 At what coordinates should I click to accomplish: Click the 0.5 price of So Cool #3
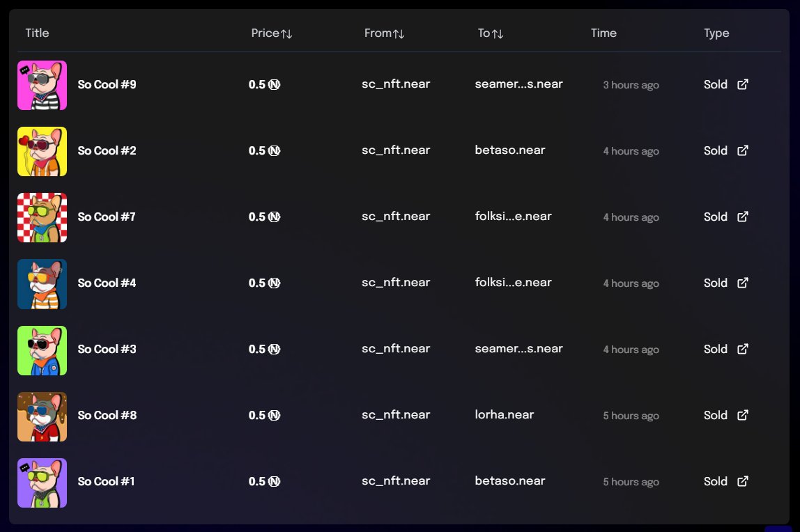click(264, 349)
